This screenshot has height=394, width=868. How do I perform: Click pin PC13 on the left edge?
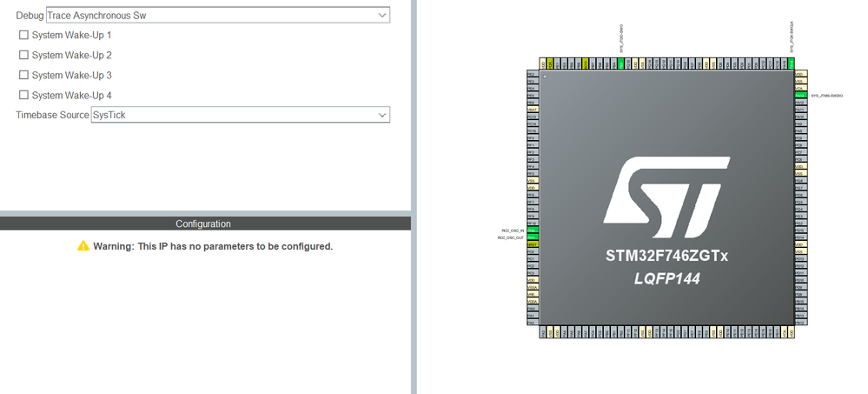533,117
